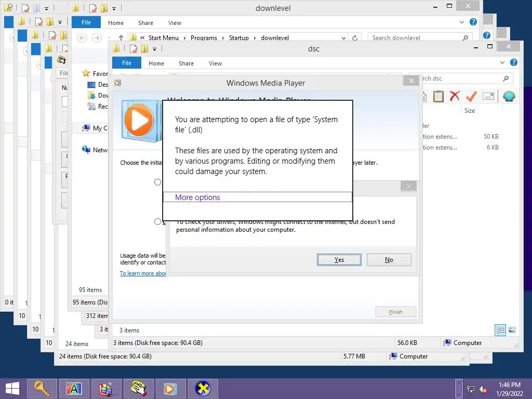Click the More options link
The height and width of the screenshot is (399, 532).
pyautogui.click(x=197, y=197)
